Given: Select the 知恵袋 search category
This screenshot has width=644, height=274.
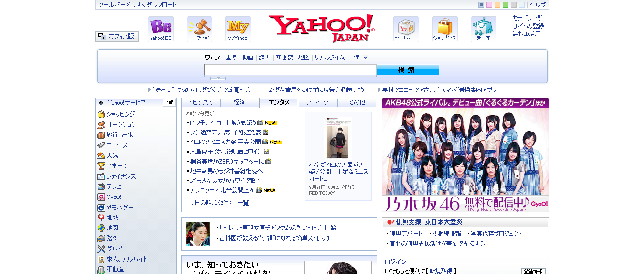Looking at the screenshot, I should coord(284,57).
